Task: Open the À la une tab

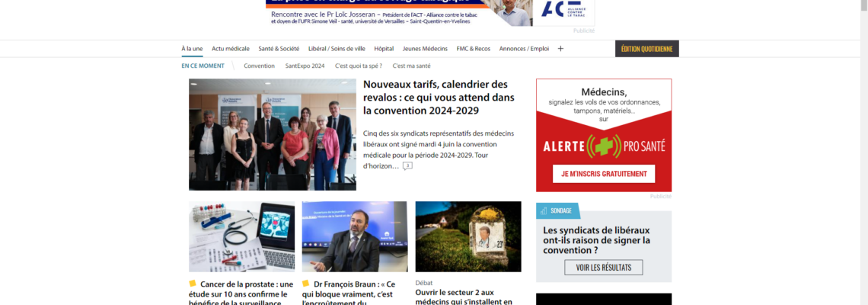Action: [x=192, y=49]
